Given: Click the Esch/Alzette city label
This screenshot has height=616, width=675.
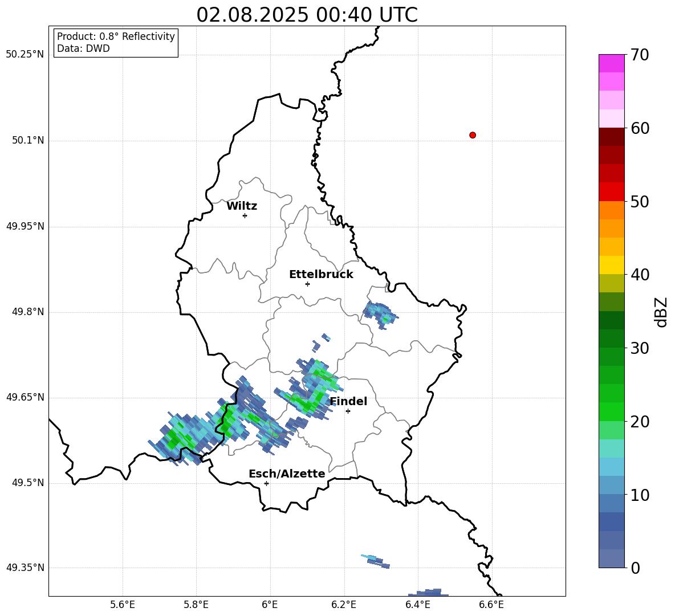Looking at the screenshot, I should pos(287,474).
